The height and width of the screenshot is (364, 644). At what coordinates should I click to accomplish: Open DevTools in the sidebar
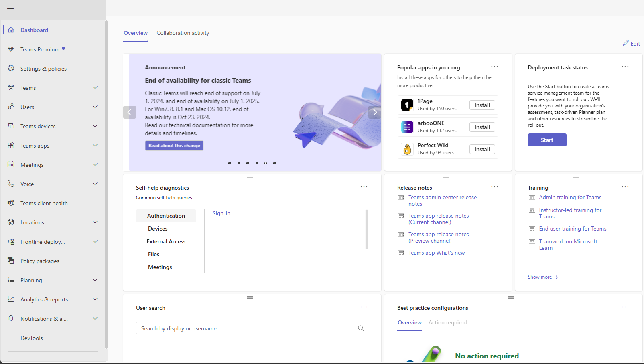pyautogui.click(x=32, y=338)
